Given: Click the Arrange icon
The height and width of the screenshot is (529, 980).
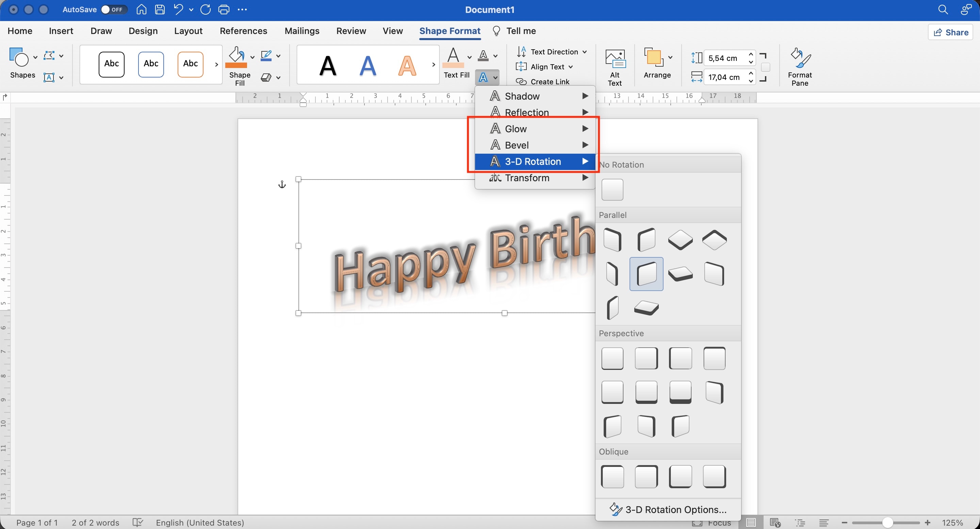Looking at the screenshot, I should [x=653, y=57].
